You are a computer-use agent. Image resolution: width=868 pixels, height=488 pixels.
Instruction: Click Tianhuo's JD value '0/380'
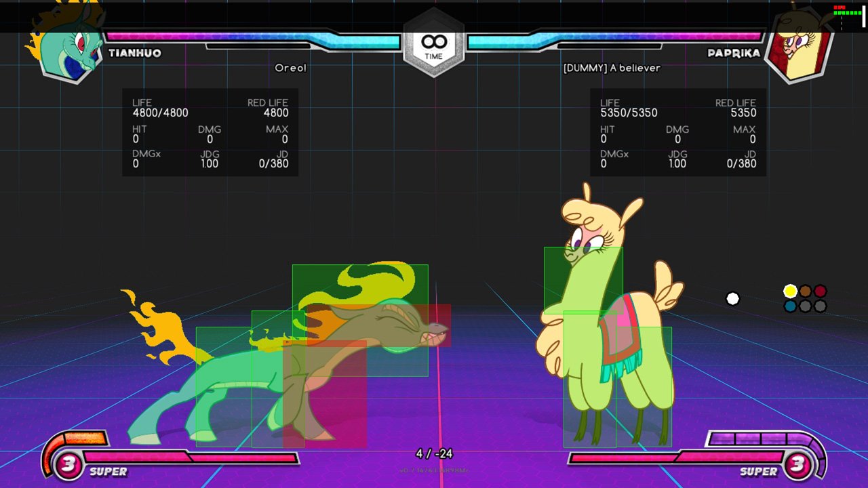click(x=273, y=164)
